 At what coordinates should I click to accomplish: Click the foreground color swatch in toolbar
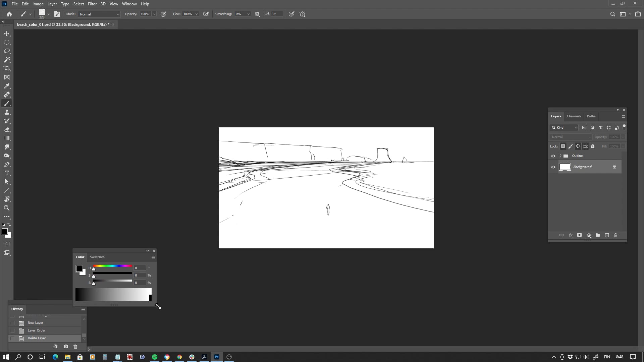(x=5, y=231)
